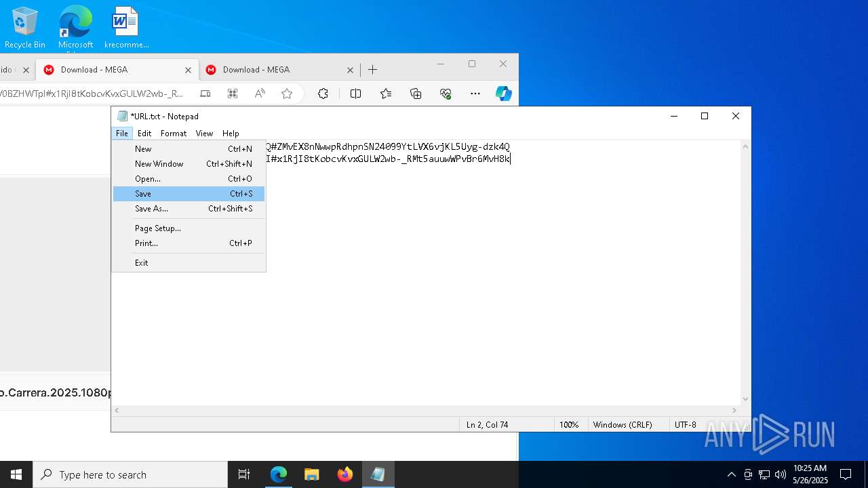Maximize the Notepad window
Image resolution: width=868 pixels, height=488 pixels.
(705, 116)
